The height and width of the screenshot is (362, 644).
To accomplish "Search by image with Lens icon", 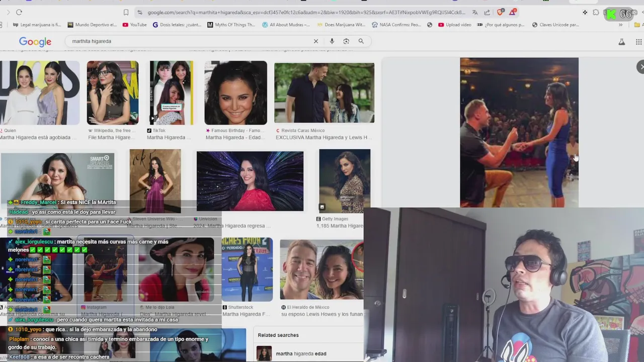I will (x=346, y=41).
